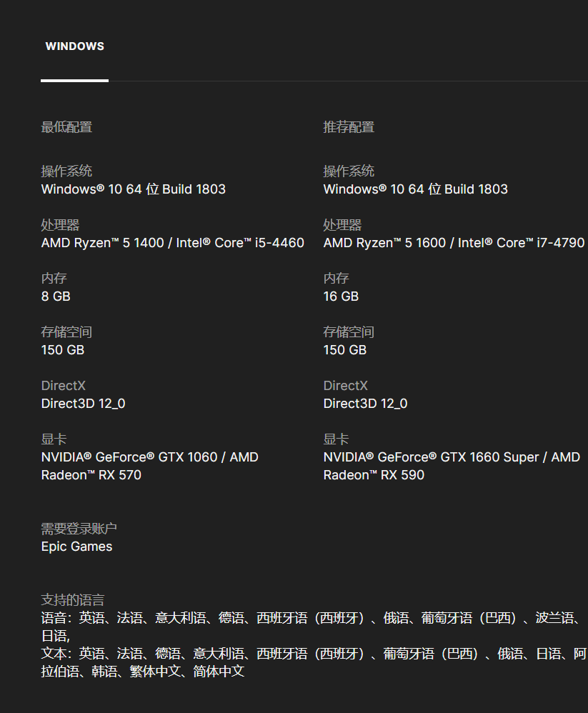
Task: Click the GTX 1060 / RX 570 graphics text
Action: [x=149, y=466]
